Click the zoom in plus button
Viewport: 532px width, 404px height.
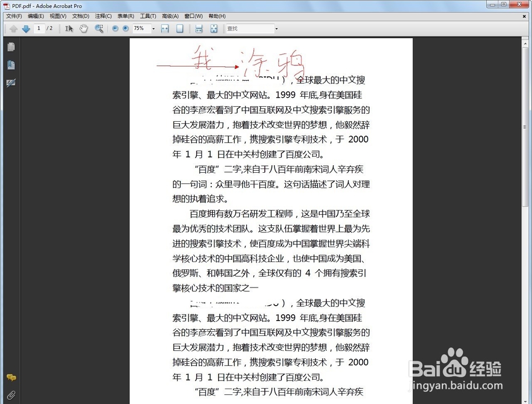(126, 29)
